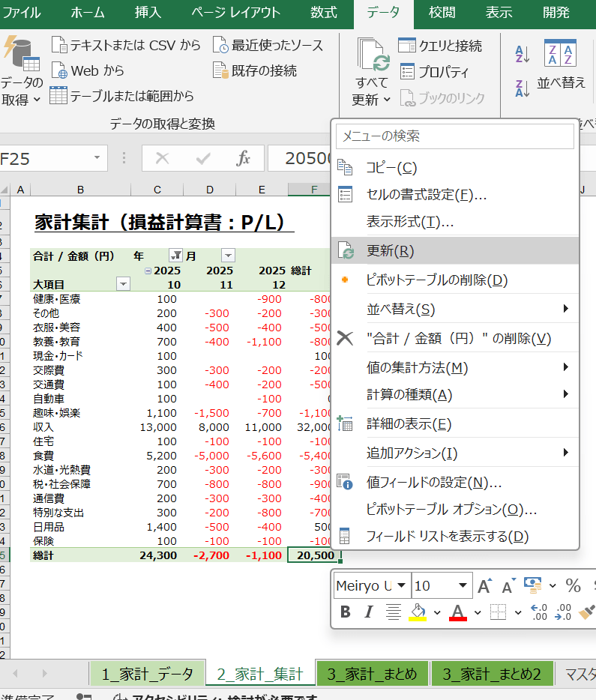Switch to the 1_家計_データ sheet tab
This screenshot has height=700, width=596.
pyautogui.click(x=148, y=674)
